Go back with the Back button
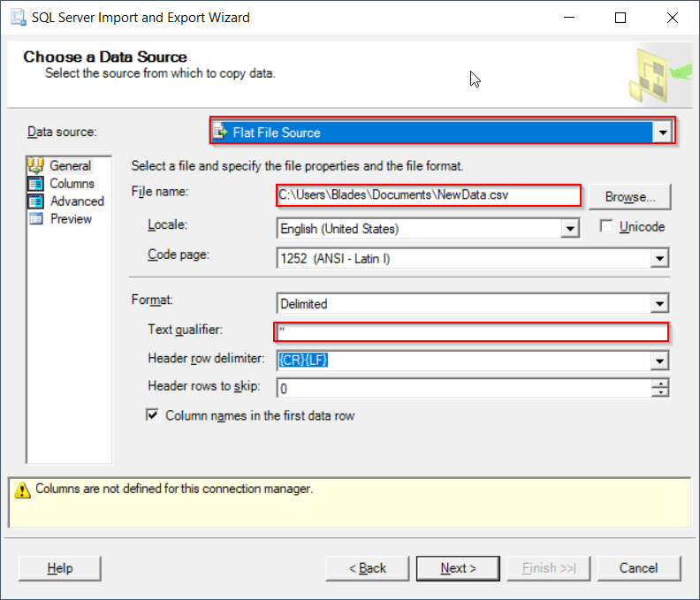The width and height of the screenshot is (700, 600). coord(368,568)
